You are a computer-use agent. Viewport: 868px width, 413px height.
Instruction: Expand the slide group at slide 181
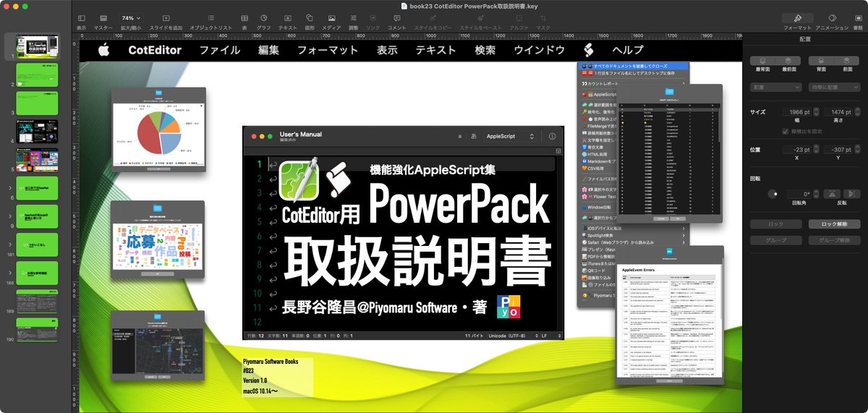click(x=9, y=244)
